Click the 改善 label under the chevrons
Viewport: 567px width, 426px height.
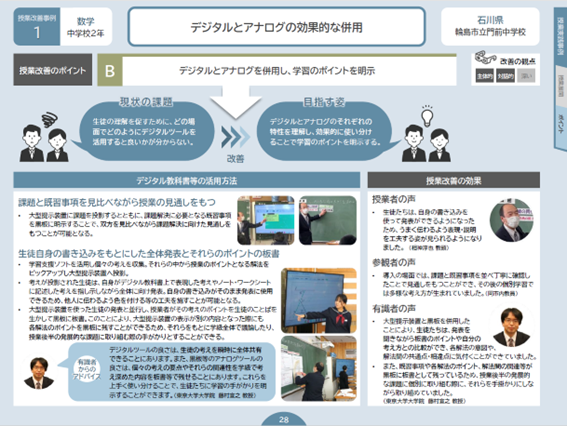coord(235,158)
